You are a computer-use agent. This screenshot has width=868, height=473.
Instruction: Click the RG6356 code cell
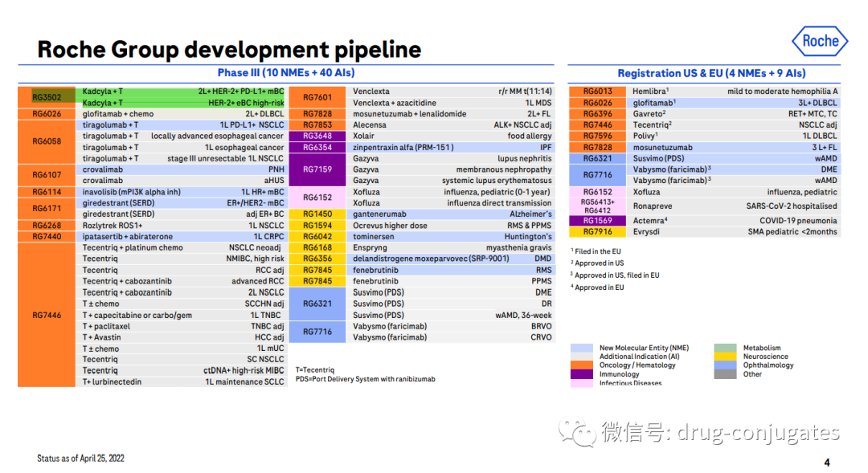[317, 259]
